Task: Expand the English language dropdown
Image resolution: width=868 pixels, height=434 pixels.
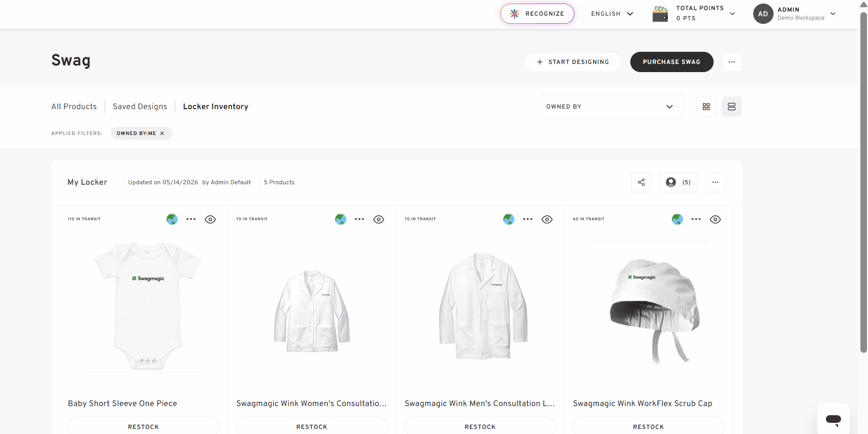Action: click(612, 14)
